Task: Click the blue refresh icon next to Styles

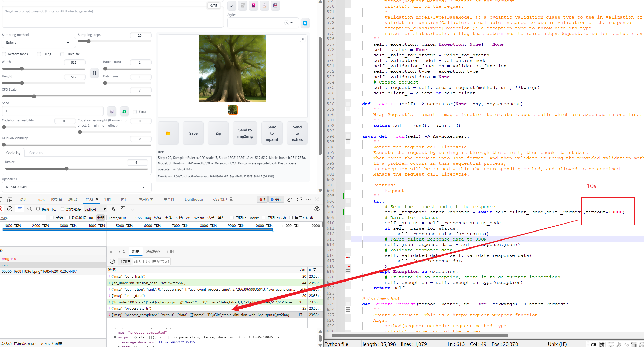Action: click(305, 23)
